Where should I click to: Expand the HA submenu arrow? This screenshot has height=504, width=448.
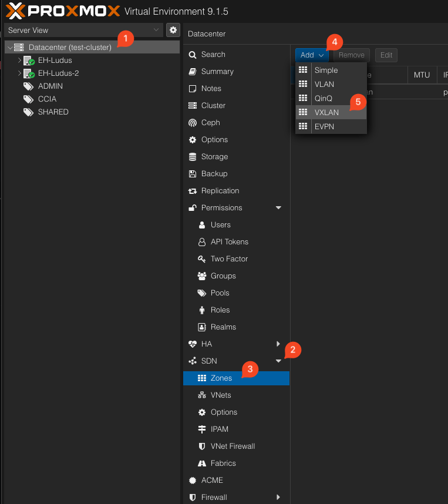[278, 344]
